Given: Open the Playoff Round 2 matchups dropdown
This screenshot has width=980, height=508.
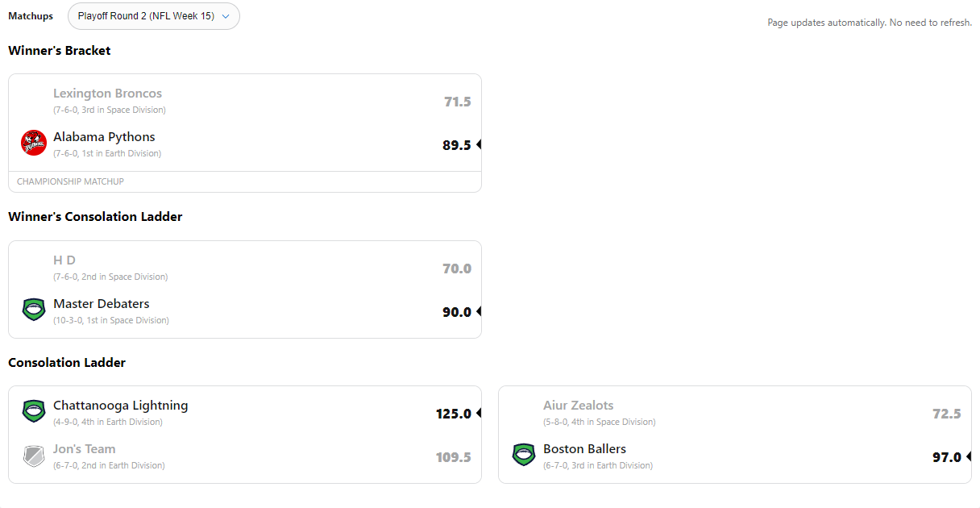Looking at the screenshot, I should [153, 16].
